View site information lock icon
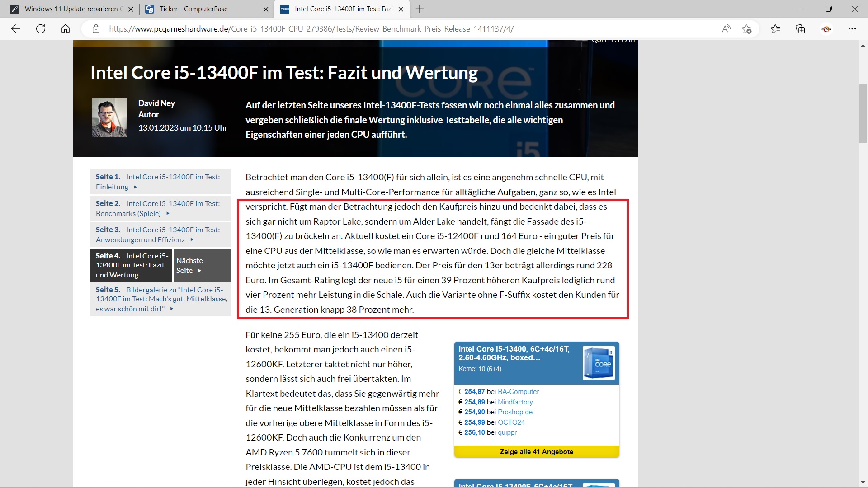 96,29
